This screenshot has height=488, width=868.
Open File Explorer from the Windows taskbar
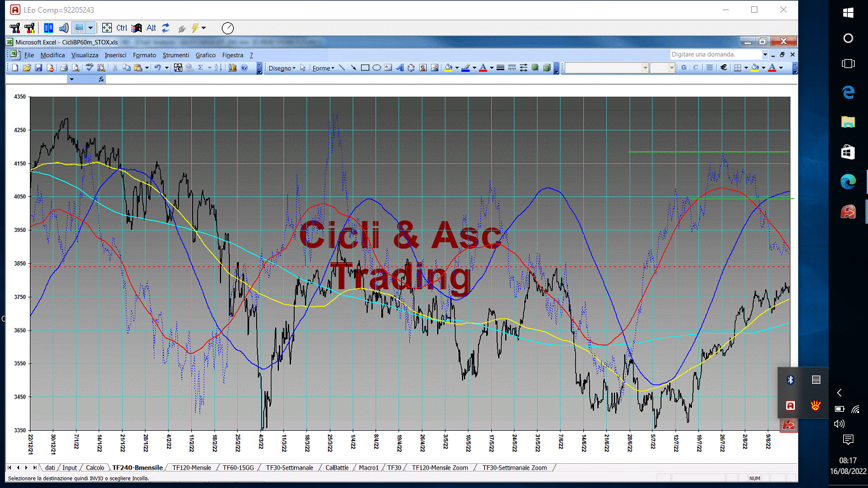point(848,121)
